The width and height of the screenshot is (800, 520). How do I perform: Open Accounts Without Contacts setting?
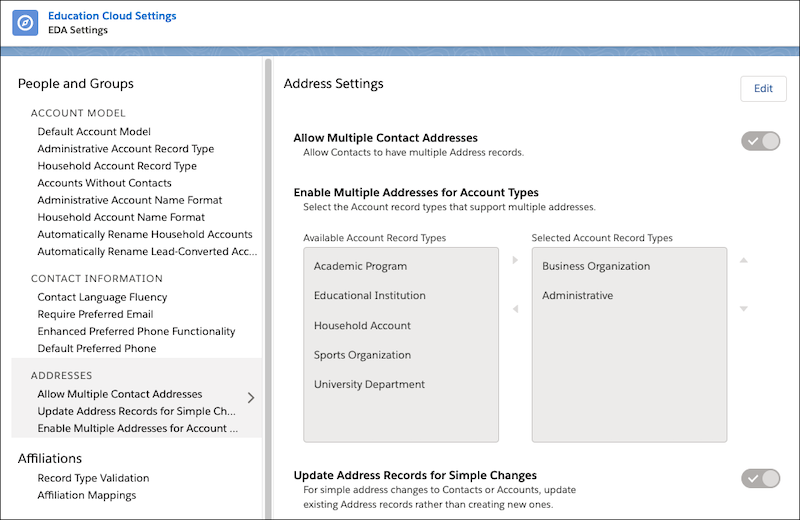105,183
